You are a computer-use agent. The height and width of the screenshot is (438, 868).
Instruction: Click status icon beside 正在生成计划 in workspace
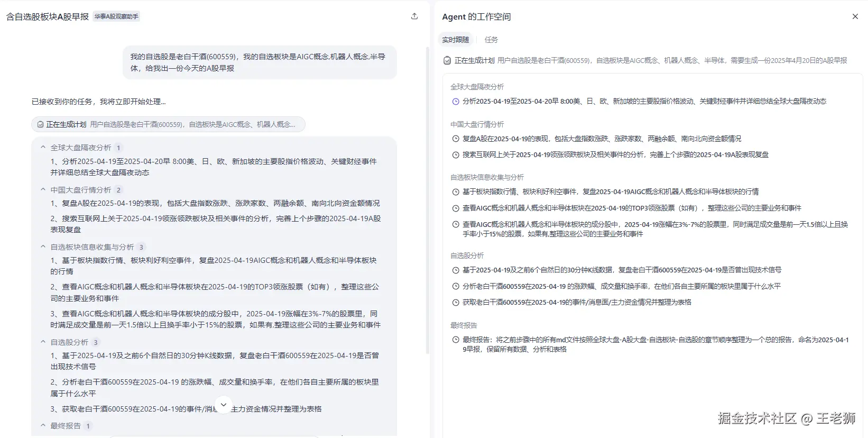(x=447, y=61)
